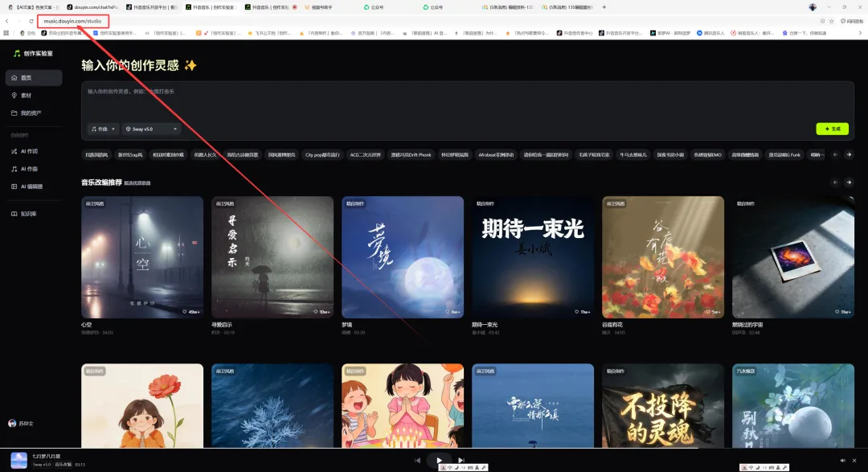The height and width of the screenshot is (472, 868).
Task: Switch to the douyin.com/chat browser tab
Action: click(x=92, y=7)
